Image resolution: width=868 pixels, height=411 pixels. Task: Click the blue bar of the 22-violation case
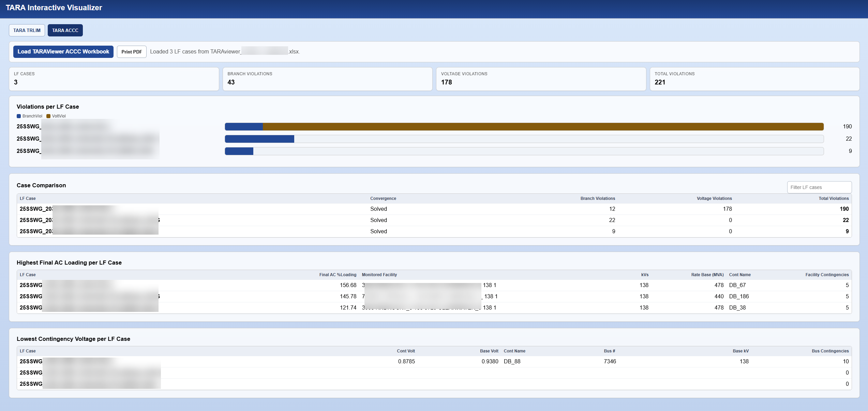tap(259, 139)
